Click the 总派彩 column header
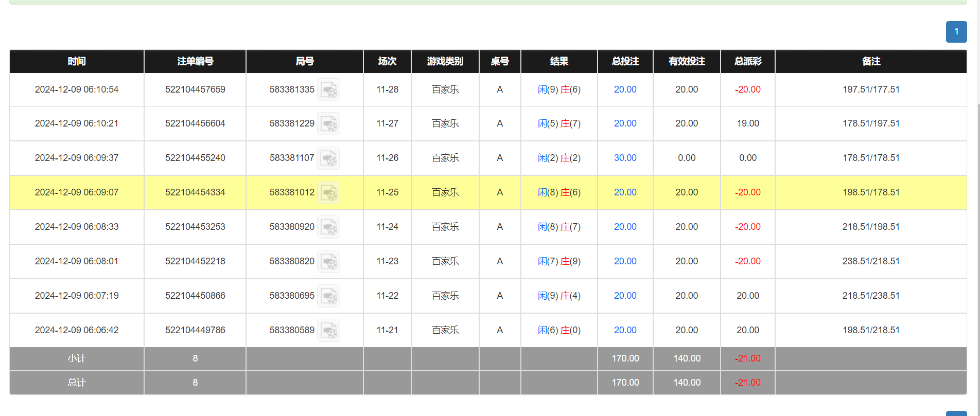The width and height of the screenshot is (980, 416). 747,61
